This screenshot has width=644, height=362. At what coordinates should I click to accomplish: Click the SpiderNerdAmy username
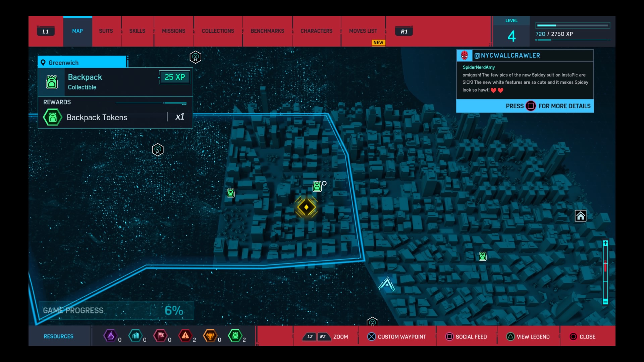click(479, 67)
